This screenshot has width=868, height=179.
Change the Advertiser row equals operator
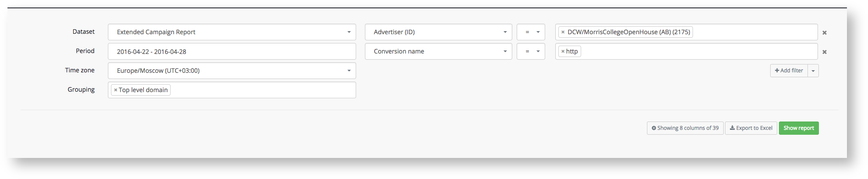click(531, 32)
